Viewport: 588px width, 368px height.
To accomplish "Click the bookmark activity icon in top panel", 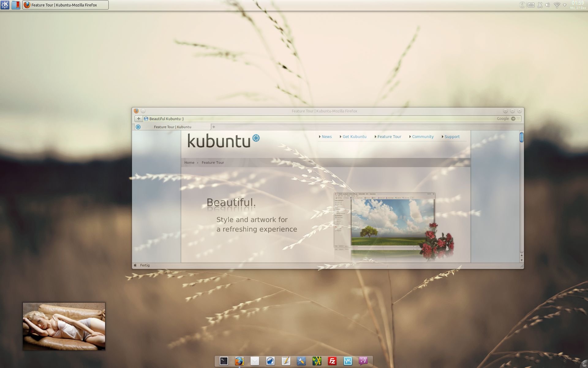I will click(16, 5).
